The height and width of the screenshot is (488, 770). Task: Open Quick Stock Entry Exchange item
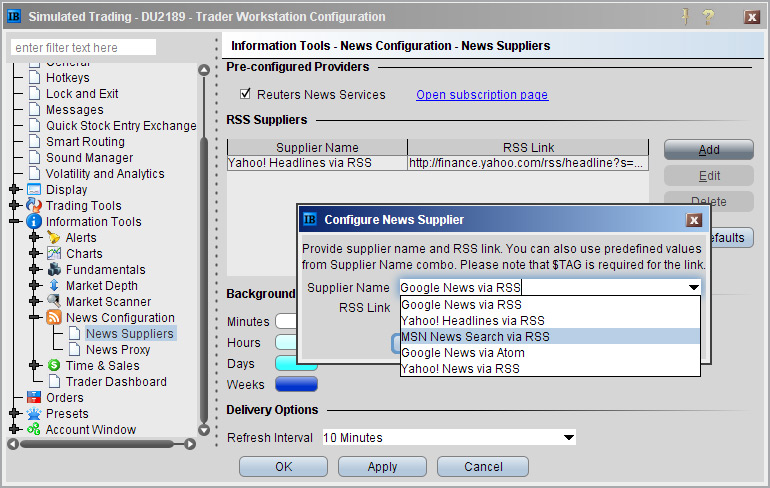(x=121, y=126)
